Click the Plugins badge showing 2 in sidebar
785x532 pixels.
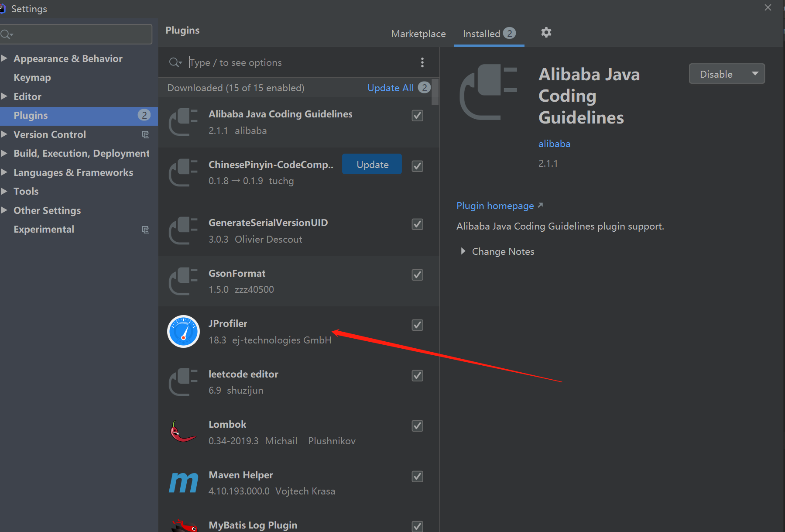[144, 115]
